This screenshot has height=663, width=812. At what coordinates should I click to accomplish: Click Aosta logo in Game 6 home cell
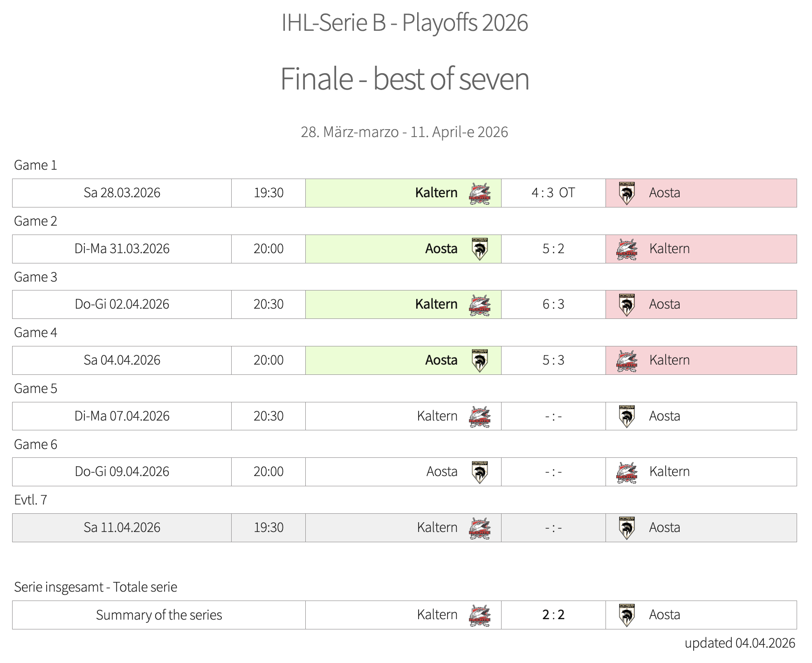(x=480, y=472)
